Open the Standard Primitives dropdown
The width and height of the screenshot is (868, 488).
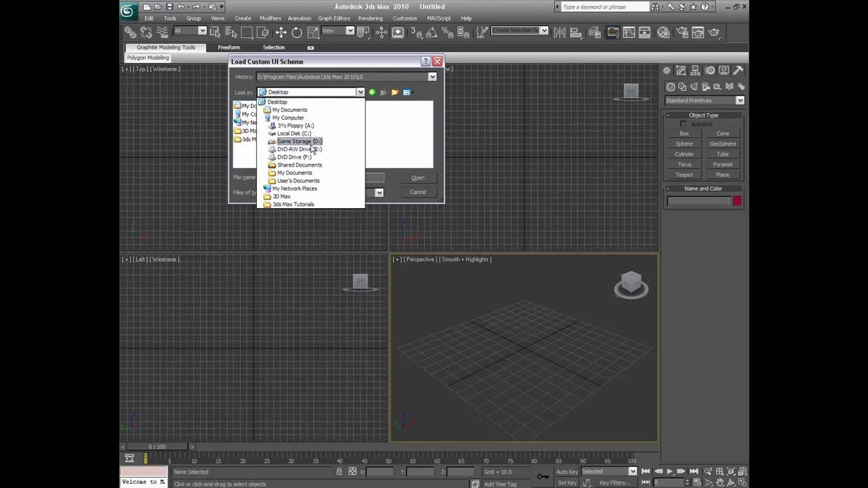pyautogui.click(x=705, y=100)
